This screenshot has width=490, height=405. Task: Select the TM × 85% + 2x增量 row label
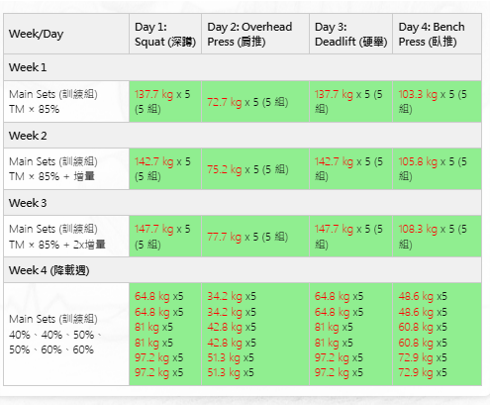click(66, 236)
